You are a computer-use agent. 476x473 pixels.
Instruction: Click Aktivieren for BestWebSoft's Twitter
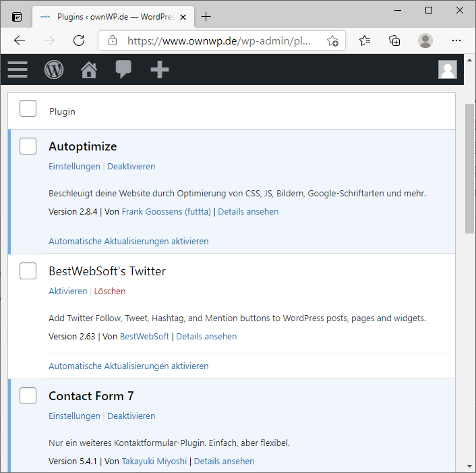67,291
